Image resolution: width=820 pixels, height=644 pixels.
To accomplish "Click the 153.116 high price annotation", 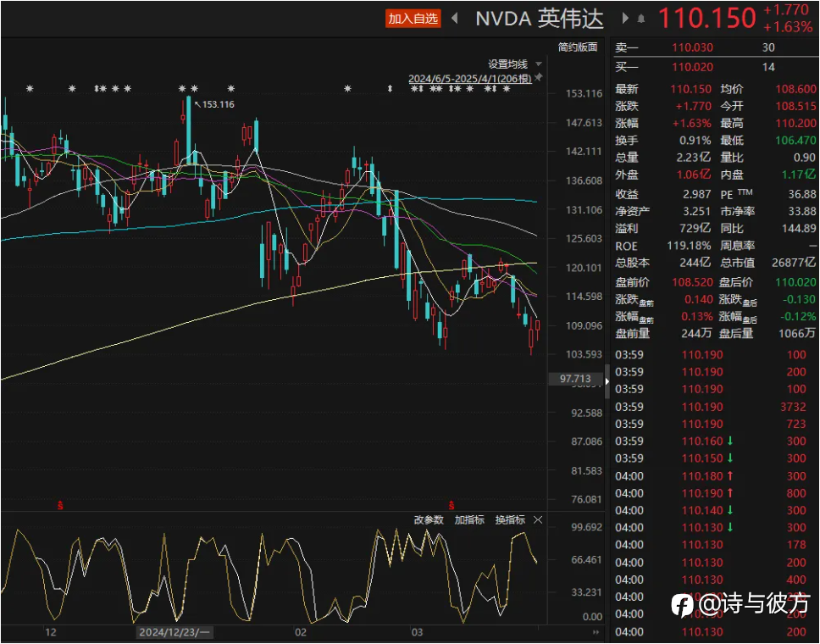I will (218, 104).
